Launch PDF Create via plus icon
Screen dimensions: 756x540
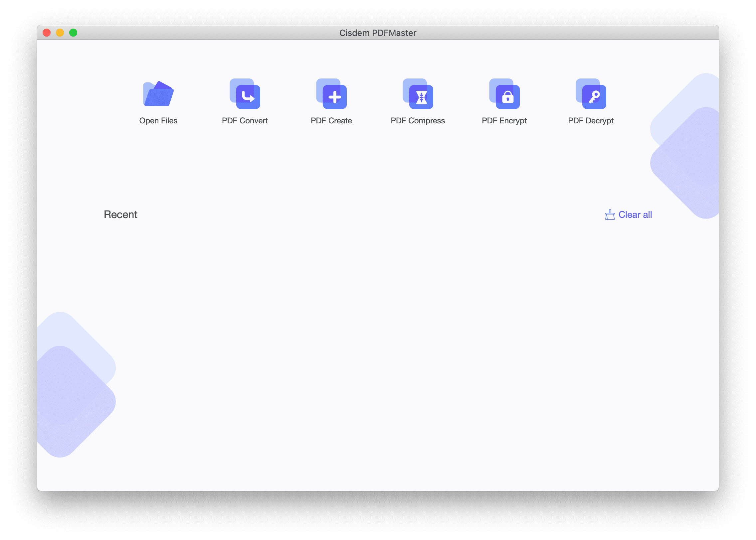pos(331,94)
